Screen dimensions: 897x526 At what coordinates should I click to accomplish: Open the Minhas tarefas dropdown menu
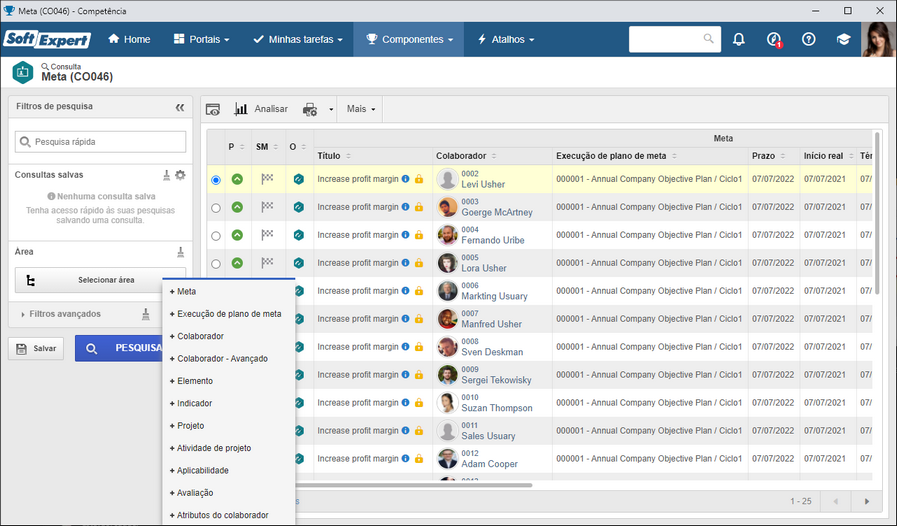point(298,39)
